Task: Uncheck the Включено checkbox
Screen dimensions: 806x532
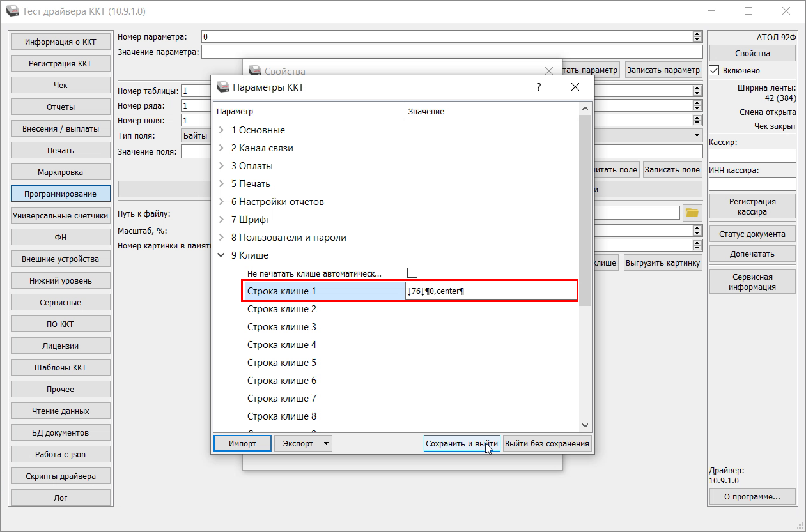Action: 715,70
